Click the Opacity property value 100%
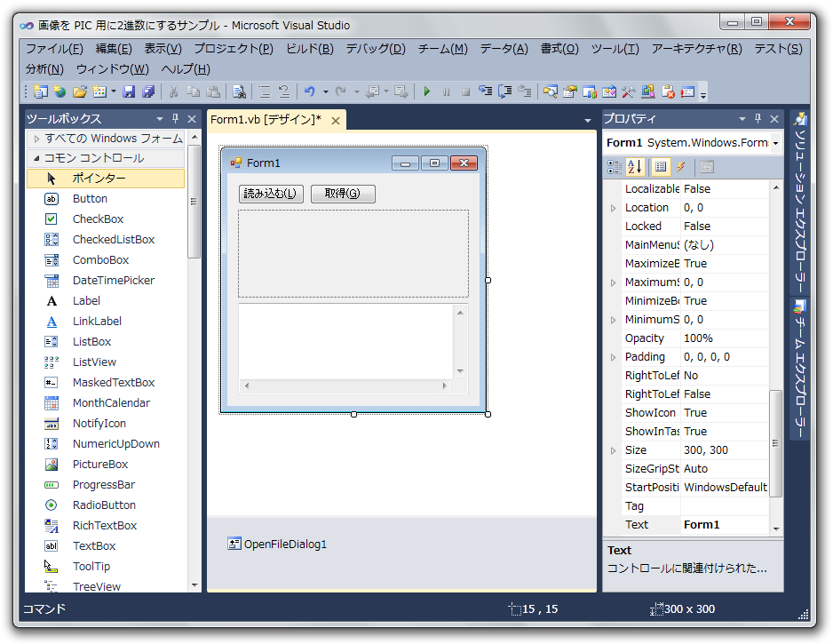The height and width of the screenshot is (644, 833). click(x=724, y=338)
